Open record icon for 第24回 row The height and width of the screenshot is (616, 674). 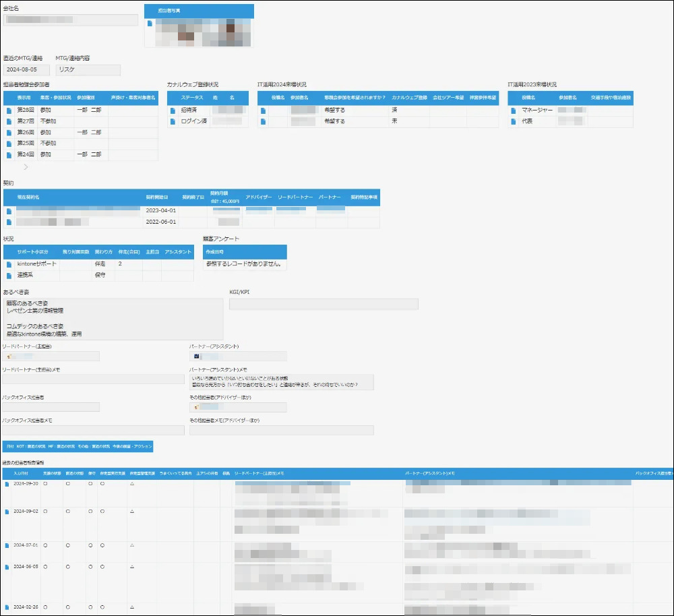pyautogui.click(x=9, y=155)
